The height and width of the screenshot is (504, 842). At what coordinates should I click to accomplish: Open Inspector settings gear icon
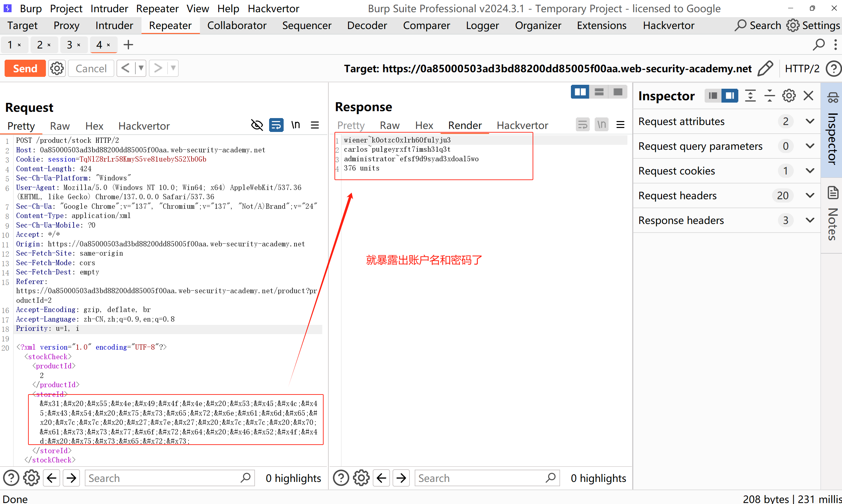(789, 96)
